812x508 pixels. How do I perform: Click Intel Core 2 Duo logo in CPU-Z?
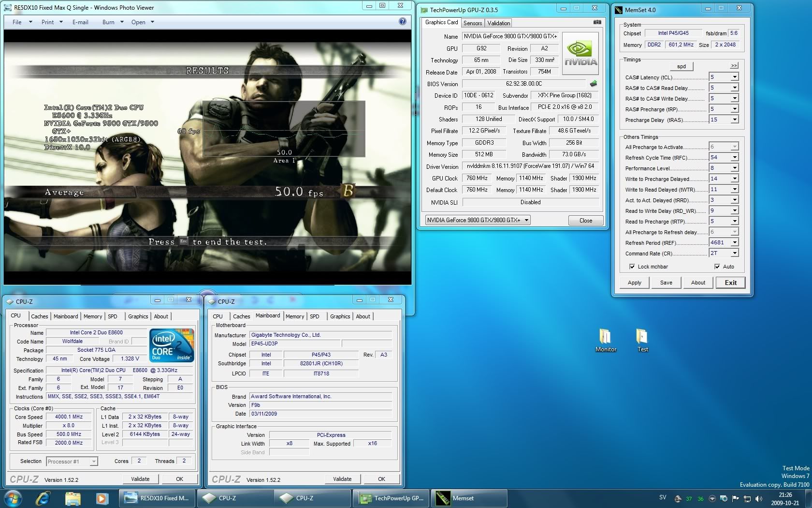(x=172, y=345)
